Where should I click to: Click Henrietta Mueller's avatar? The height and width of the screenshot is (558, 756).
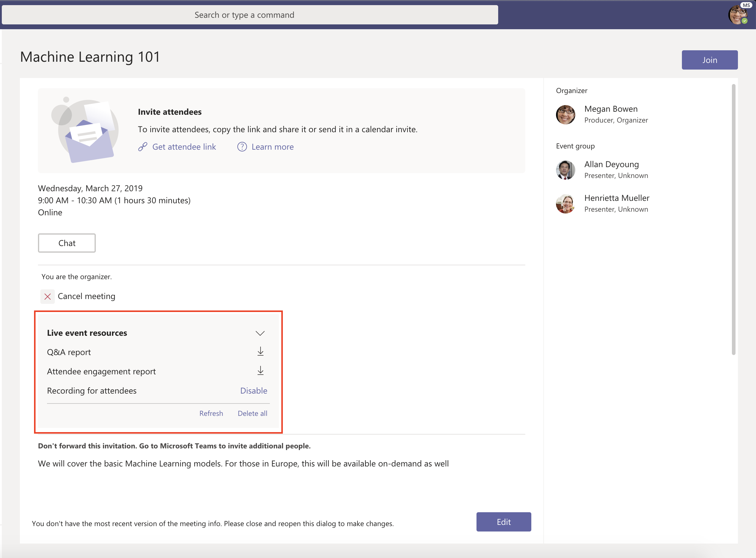point(565,203)
